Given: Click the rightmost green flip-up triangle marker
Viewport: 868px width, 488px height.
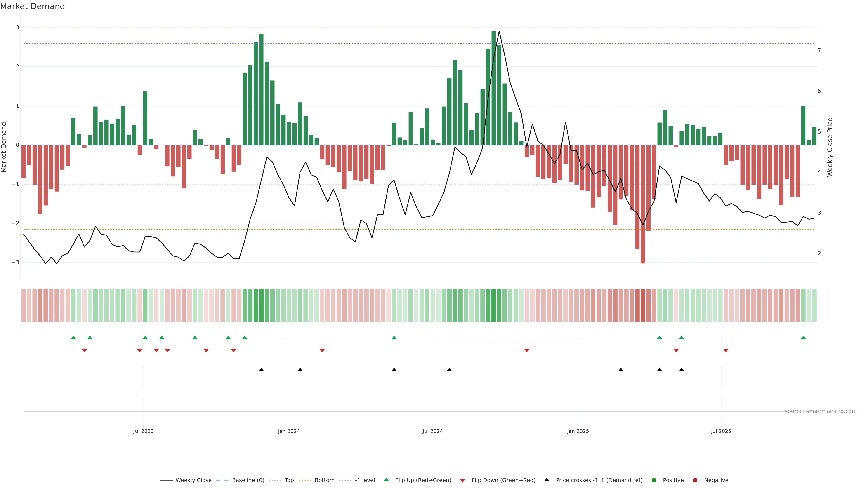Looking at the screenshot, I should (x=803, y=338).
